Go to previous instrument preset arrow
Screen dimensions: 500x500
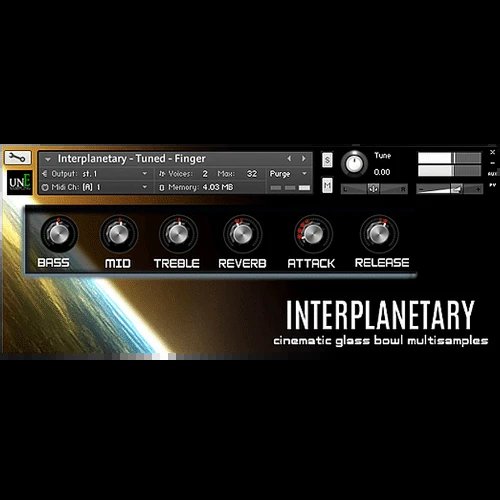click(x=289, y=159)
